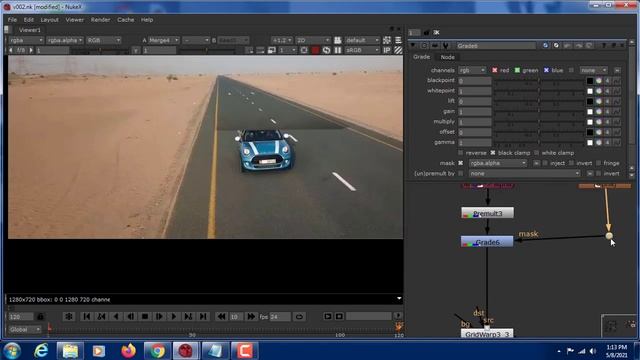Image resolution: width=640 pixels, height=360 pixels.
Task: Click the blackpoint color swatch
Action: [x=590, y=81]
